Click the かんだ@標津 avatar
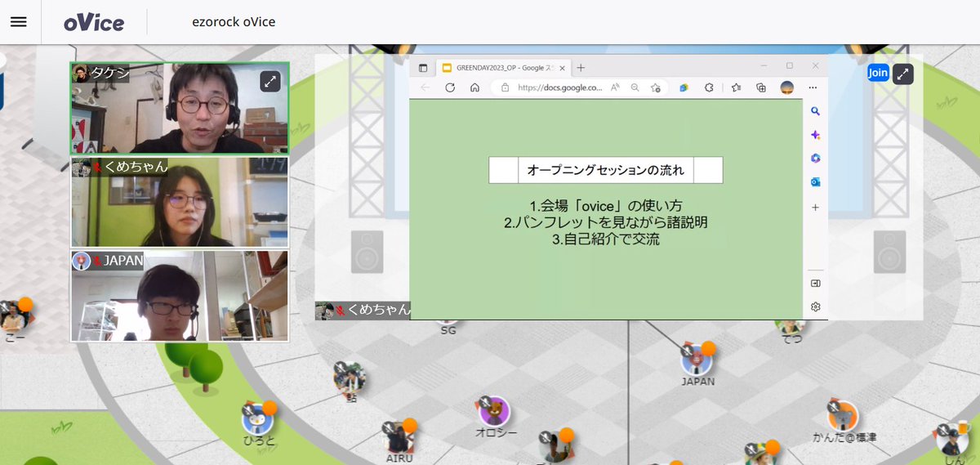Screen dimensions: 980x465 point(844,416)
